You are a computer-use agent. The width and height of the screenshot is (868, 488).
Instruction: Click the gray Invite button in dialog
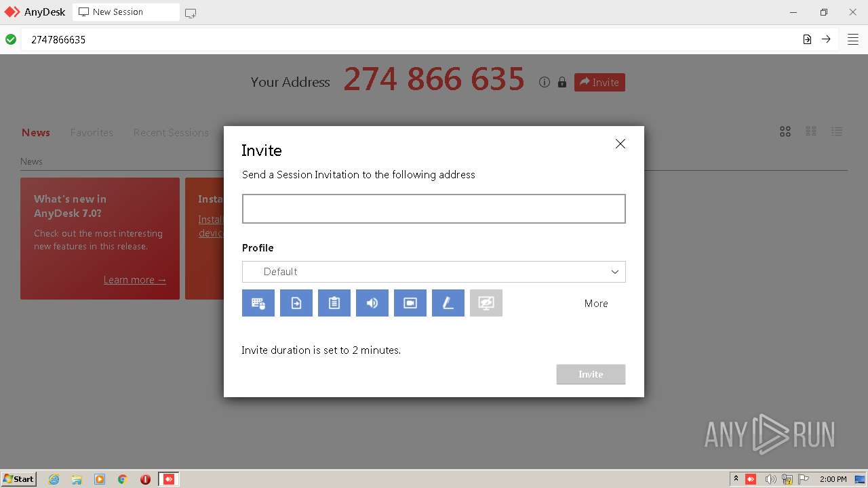591,374
